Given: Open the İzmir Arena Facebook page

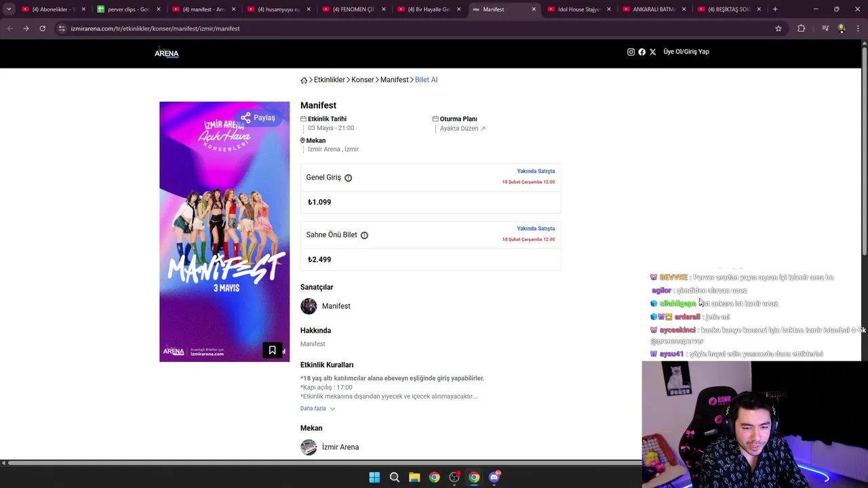Looking at the screenshot, I should [x=642, y=52].
